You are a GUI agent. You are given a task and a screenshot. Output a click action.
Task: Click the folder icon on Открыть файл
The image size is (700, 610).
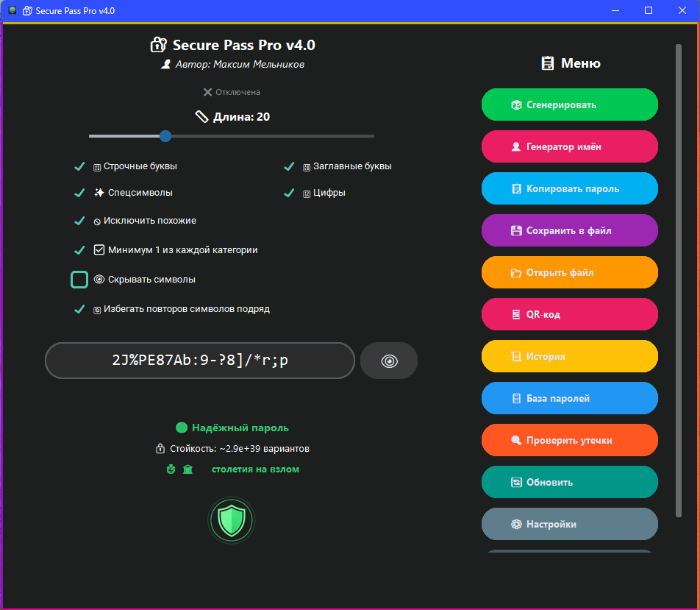[x=516, y=272]
